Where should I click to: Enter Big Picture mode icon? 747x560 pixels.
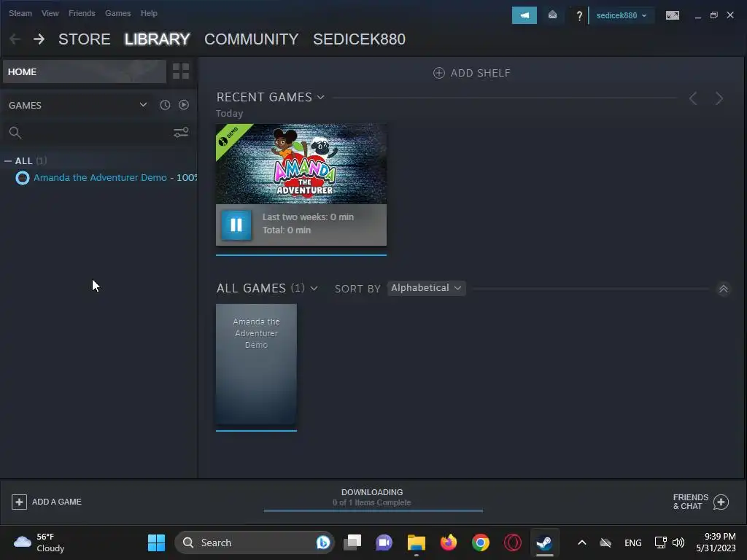pos(672,15)
